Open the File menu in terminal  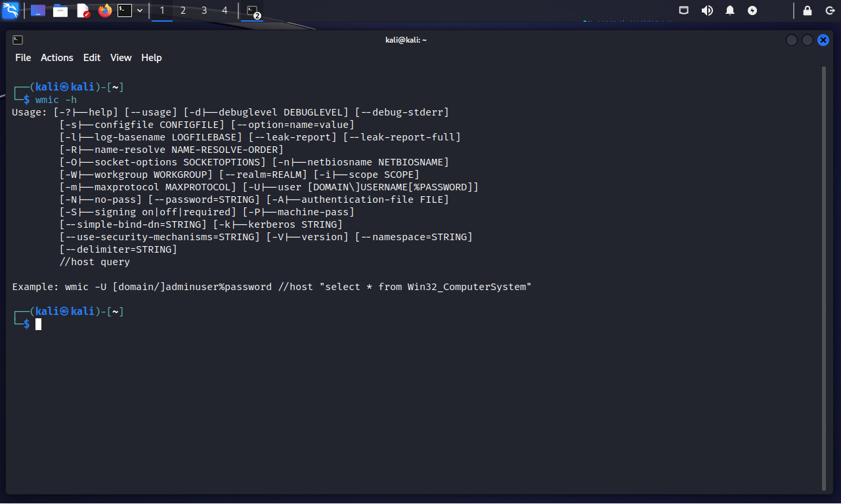pos(23,58)
